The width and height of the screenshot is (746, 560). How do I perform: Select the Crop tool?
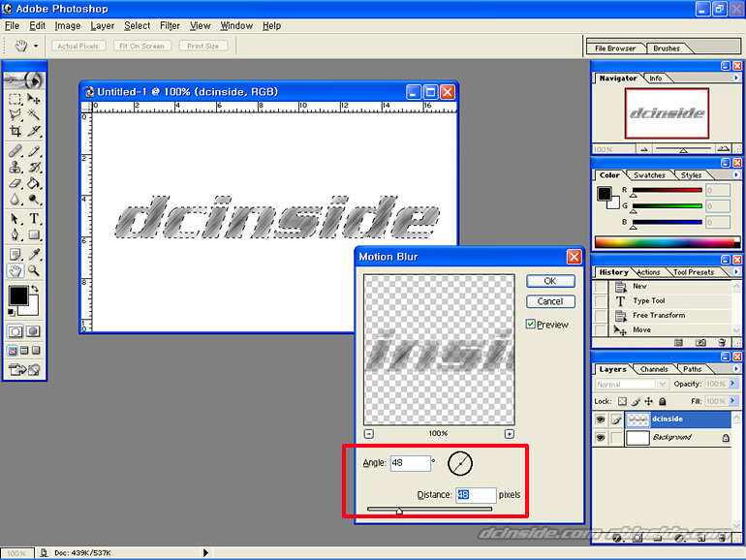click(16, 131)
